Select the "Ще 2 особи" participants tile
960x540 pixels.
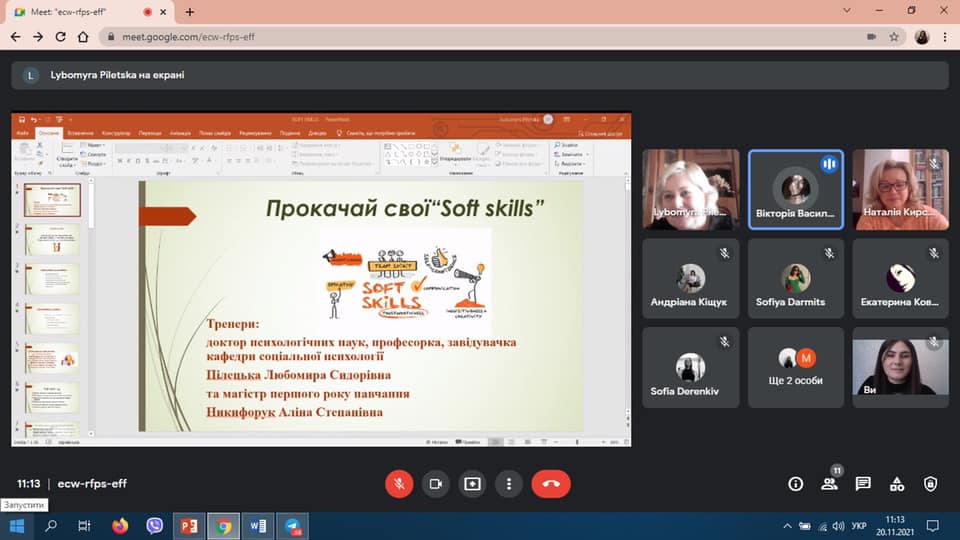click(795, 366)
